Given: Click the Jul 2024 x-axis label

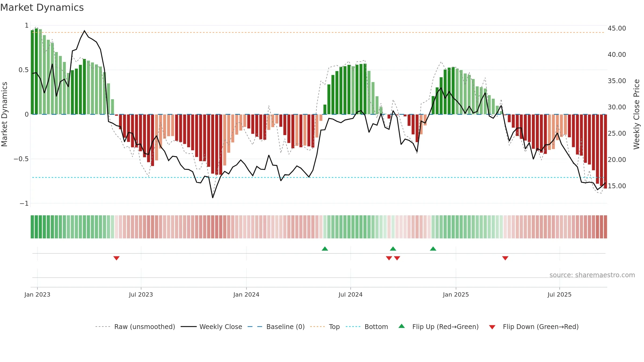Looking at the screenshot, I should [350, 294].
